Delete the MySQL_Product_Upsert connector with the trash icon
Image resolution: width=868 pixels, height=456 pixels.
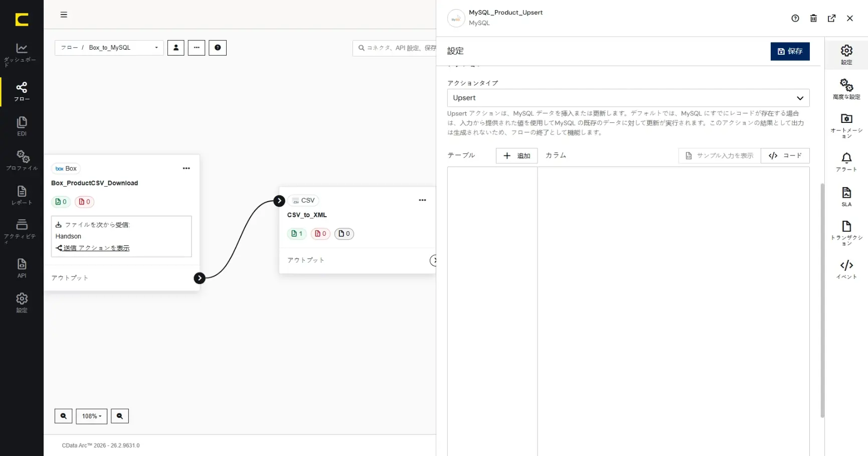point(813,19)
